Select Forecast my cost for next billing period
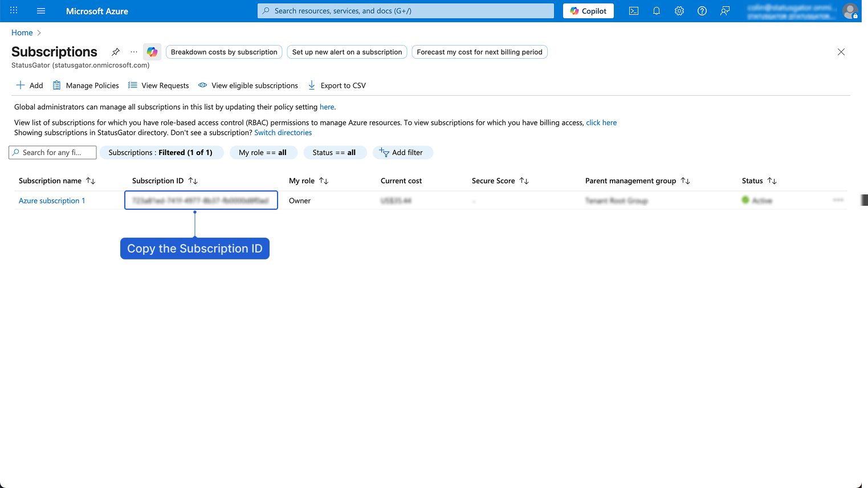This screenshot has width=868, height=488. 479,52
